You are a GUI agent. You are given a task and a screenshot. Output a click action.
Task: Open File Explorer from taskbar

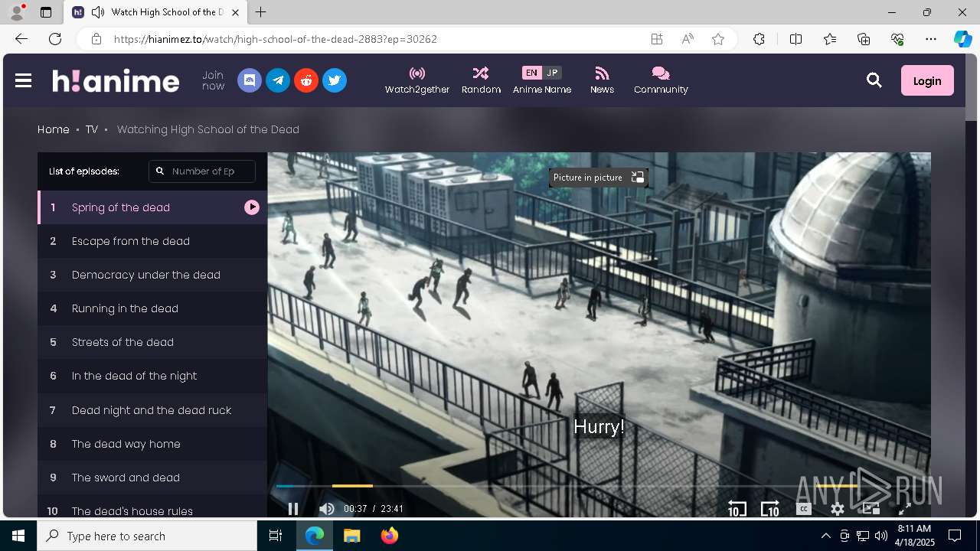pos(352,536)
